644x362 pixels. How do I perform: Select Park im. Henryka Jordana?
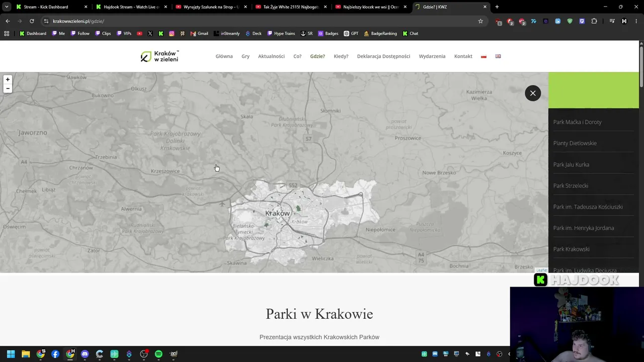[x=583, y=228]
